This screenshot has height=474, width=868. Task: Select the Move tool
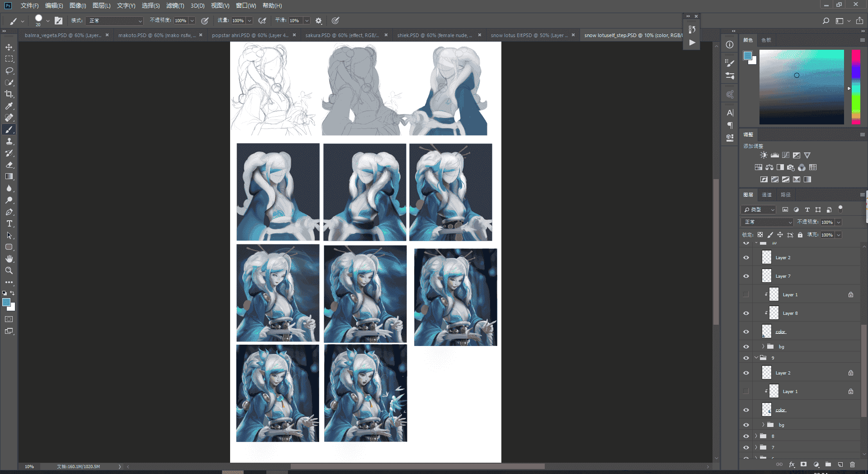[x=9, y=47]
